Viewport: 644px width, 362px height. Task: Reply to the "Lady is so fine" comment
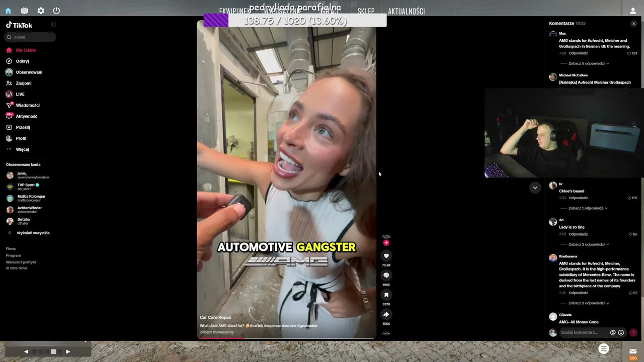(x=579, y=234)
